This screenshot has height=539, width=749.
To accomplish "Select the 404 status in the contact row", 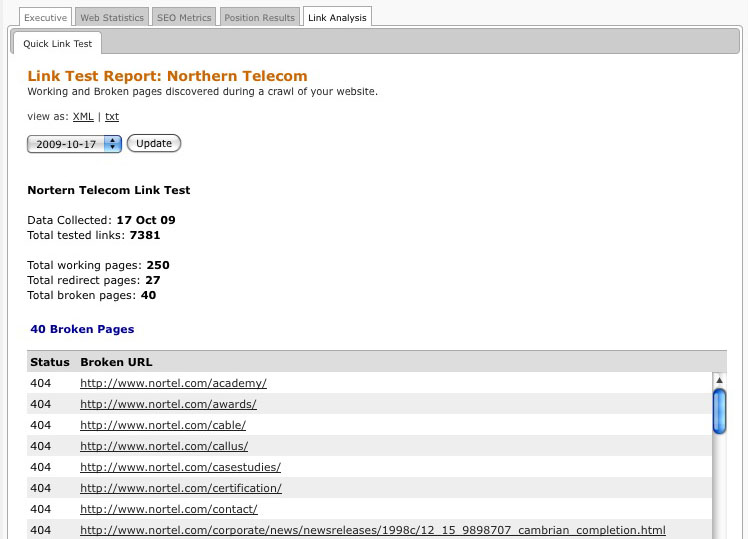I will tap(41, 509).
